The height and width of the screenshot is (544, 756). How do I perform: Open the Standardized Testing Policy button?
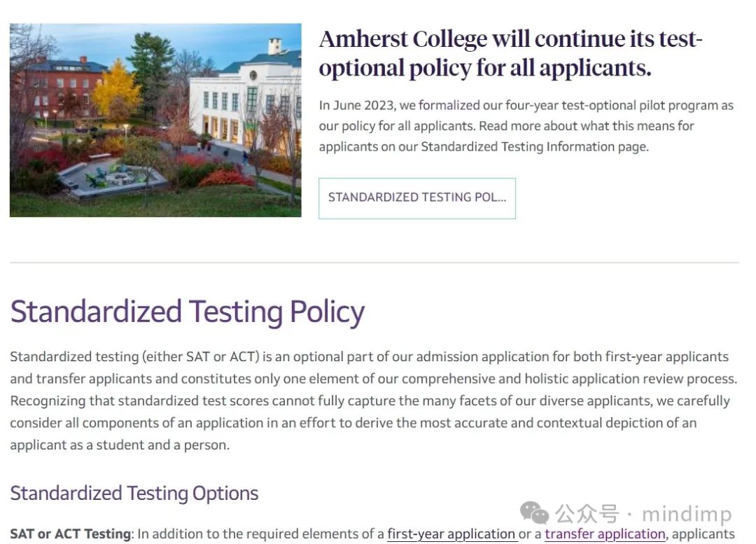(417, 198)
